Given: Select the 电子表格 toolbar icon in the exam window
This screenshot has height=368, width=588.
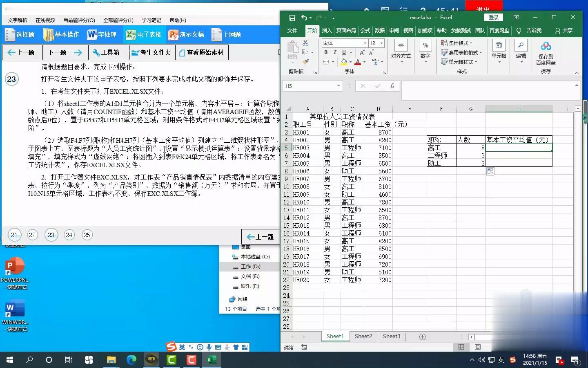Looking at the screenshot, I should pos(144,34).
